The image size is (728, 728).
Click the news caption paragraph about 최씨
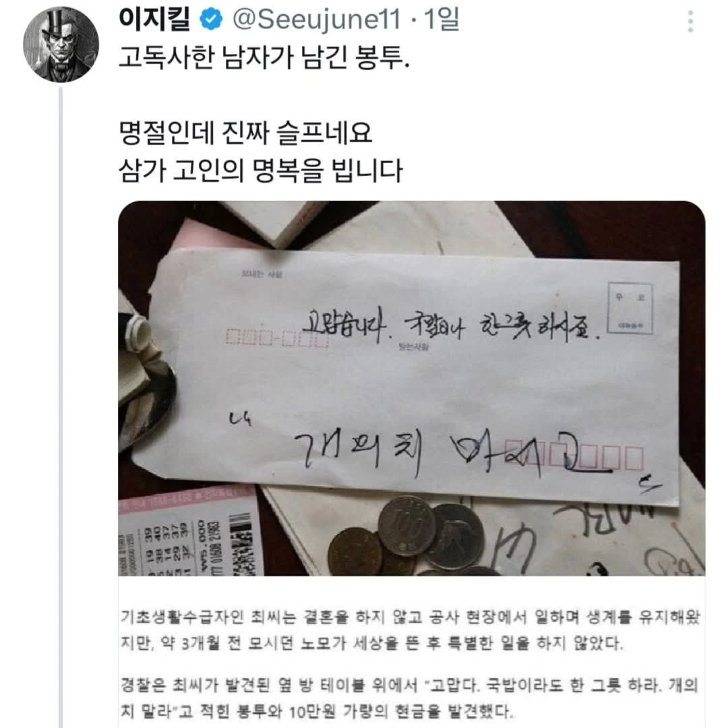pyautogui.click(x=410, y=630)
